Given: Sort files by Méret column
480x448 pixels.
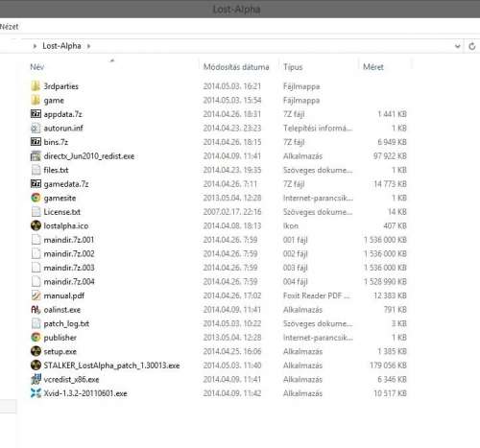Looking at the screenshot, I should click(x=373, y=67).
